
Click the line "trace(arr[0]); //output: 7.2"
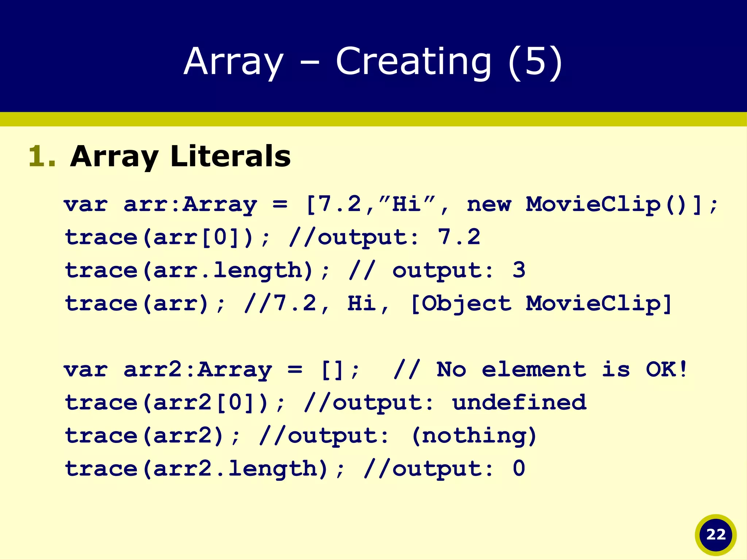click(272, 237)
